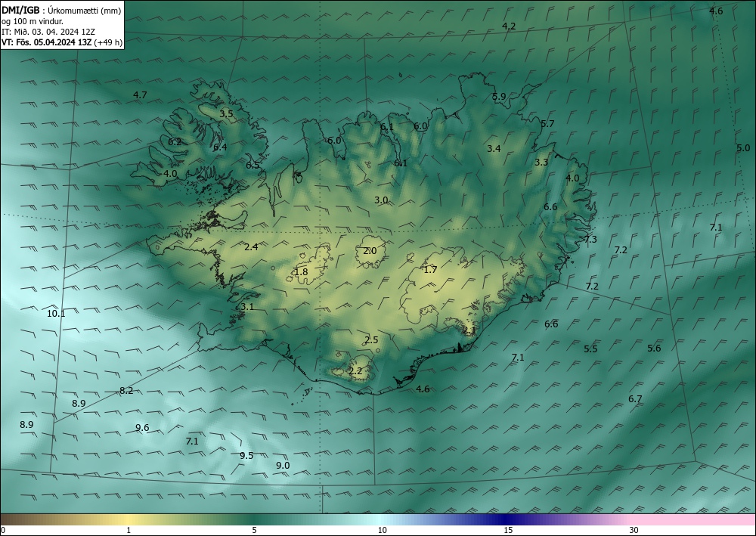Click the map value '5.0'
The width and height of the screenshot is (756, 536).
[743, 148]
